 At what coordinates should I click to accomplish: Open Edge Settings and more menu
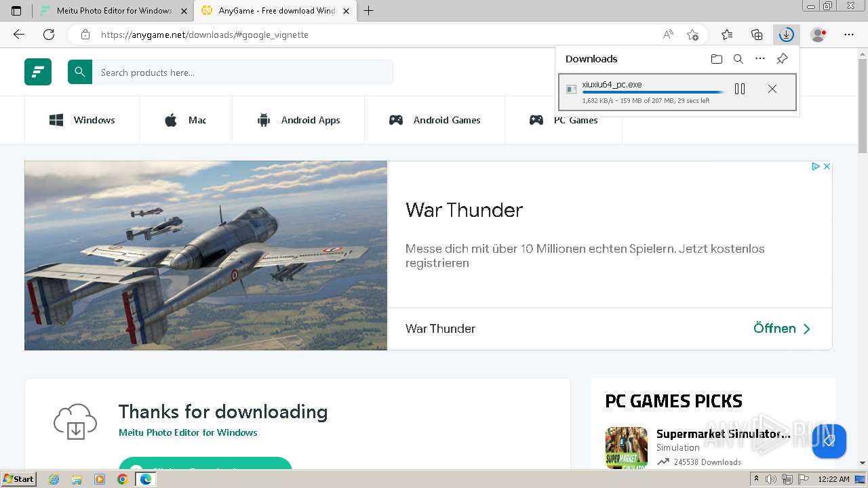849,35
